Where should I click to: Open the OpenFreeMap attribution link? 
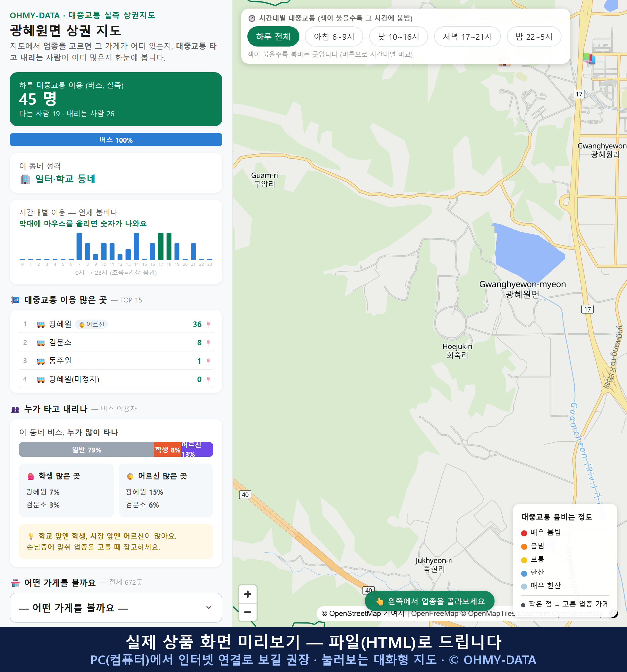(434, 614)
